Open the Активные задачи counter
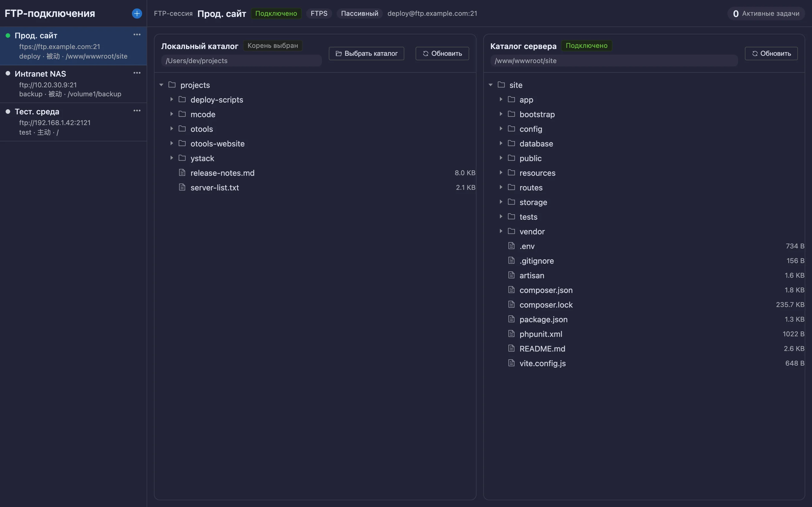Viewport: 812px width, 507px height. tap(766, 14)
